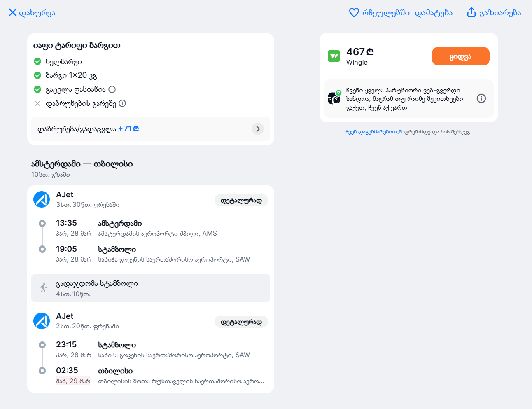532x409 pixels.
Task: Expand დეტალურად for the Istanbul–Tbilisi flight
Action: click(x=241, y=322)
